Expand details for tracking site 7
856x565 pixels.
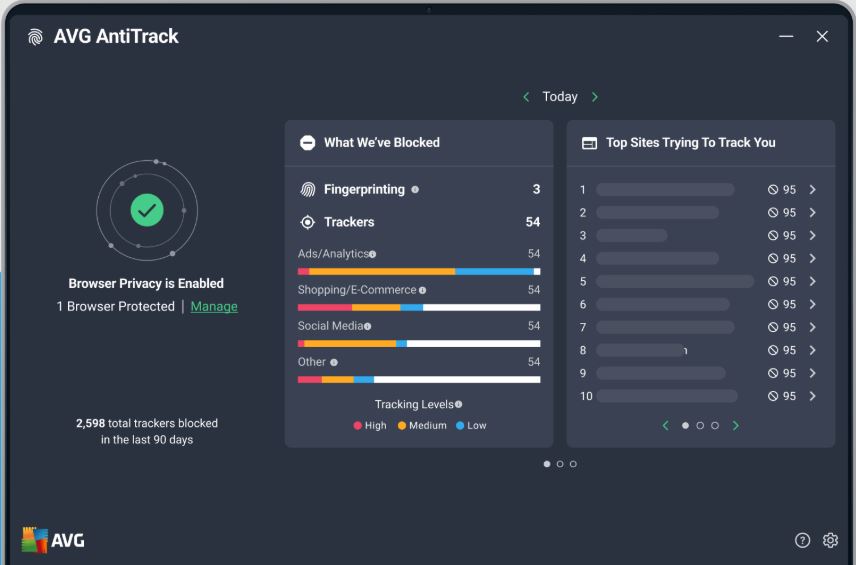point(812,327)
